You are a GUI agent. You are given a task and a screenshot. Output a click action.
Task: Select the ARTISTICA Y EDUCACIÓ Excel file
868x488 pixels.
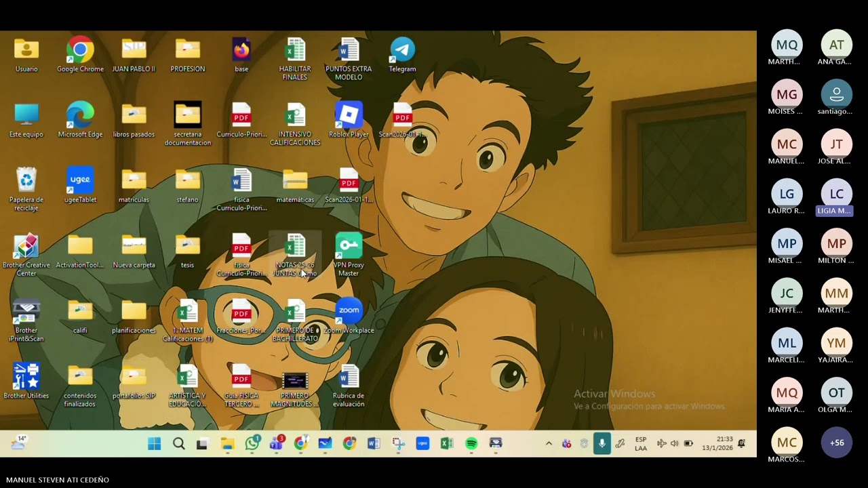pyautogui.click(x=188, y=386)
